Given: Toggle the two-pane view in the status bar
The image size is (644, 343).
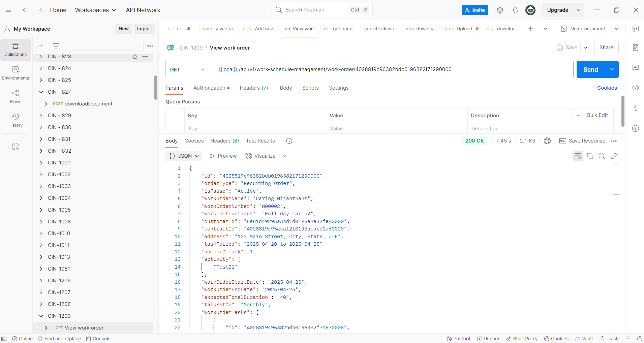Looking at the screenshot, I should click(x=628, y=339).
